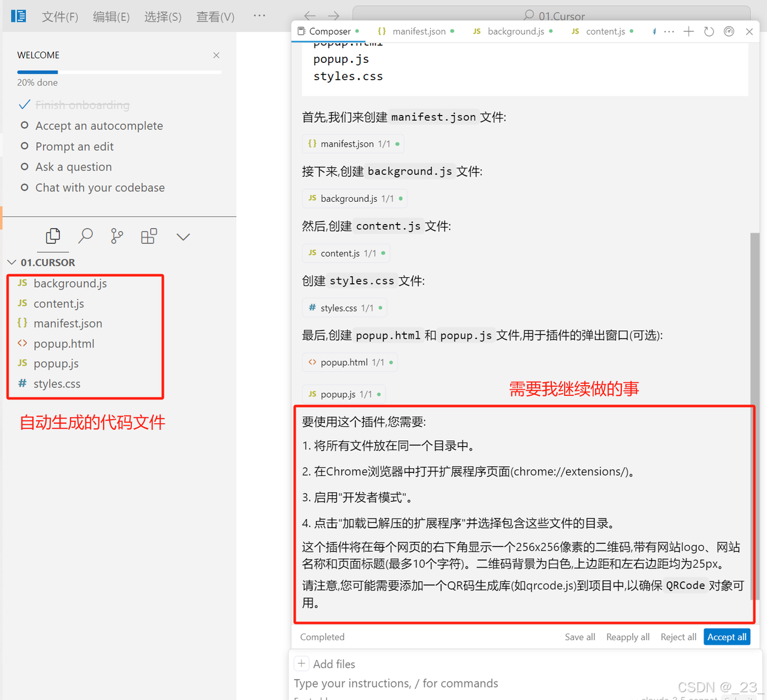767x700 pixels.
Task: Select the Source Control sidebar icon
Action: coord(116,236)
